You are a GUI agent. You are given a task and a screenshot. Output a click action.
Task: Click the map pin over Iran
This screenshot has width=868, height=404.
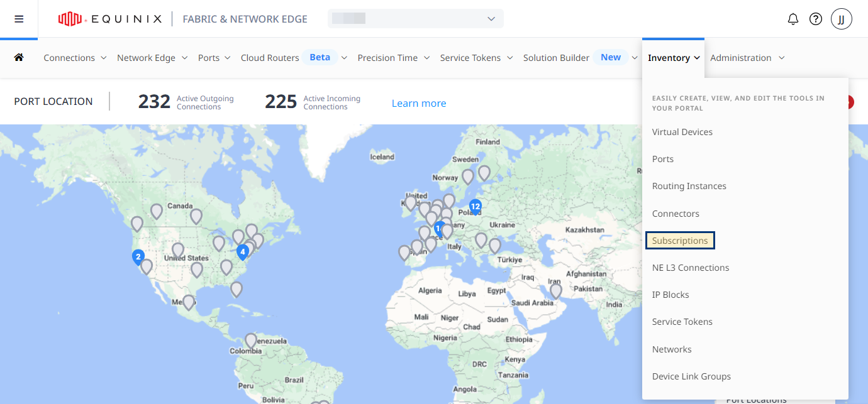tap(555, 291)
